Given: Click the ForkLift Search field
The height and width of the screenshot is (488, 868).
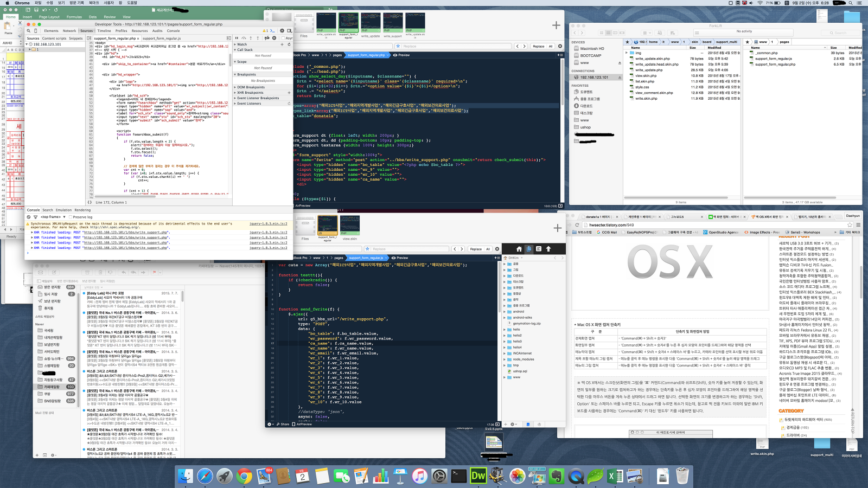Looking at the screenshot, I should tap(840, 33).
